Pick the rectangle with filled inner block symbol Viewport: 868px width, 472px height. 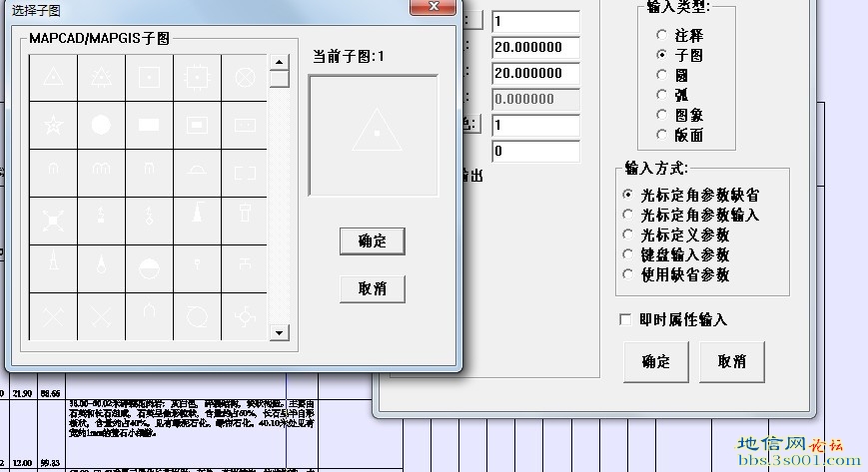[197, 125]
